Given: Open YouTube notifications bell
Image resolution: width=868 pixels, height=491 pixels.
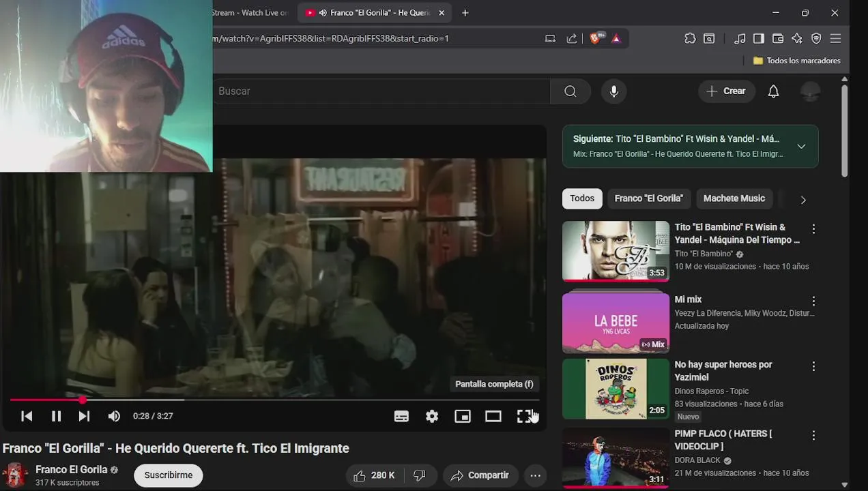Looking at the screenshot, I should (x=773, y=91).
